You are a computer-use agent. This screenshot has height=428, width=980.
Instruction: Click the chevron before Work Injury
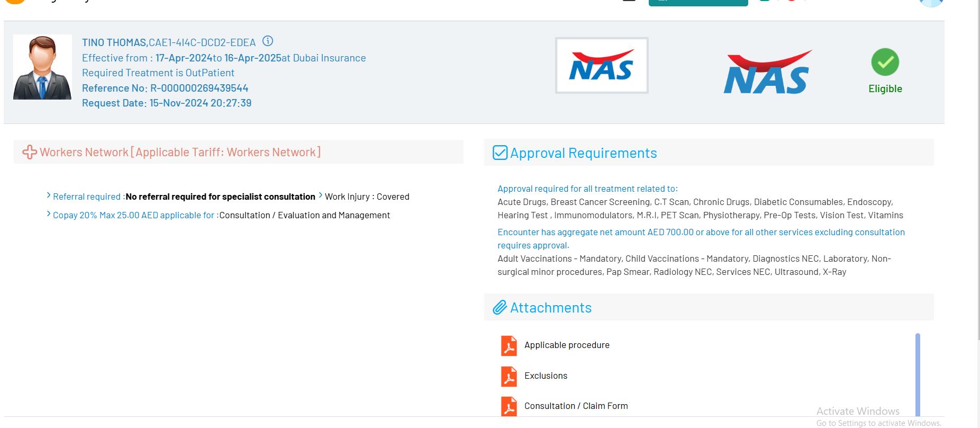click(x=321, y=195)
